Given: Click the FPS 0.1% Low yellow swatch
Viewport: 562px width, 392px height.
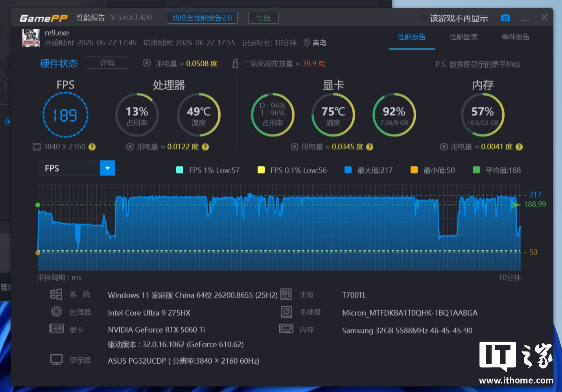Looking at the screenshot, I should [261, 170].
